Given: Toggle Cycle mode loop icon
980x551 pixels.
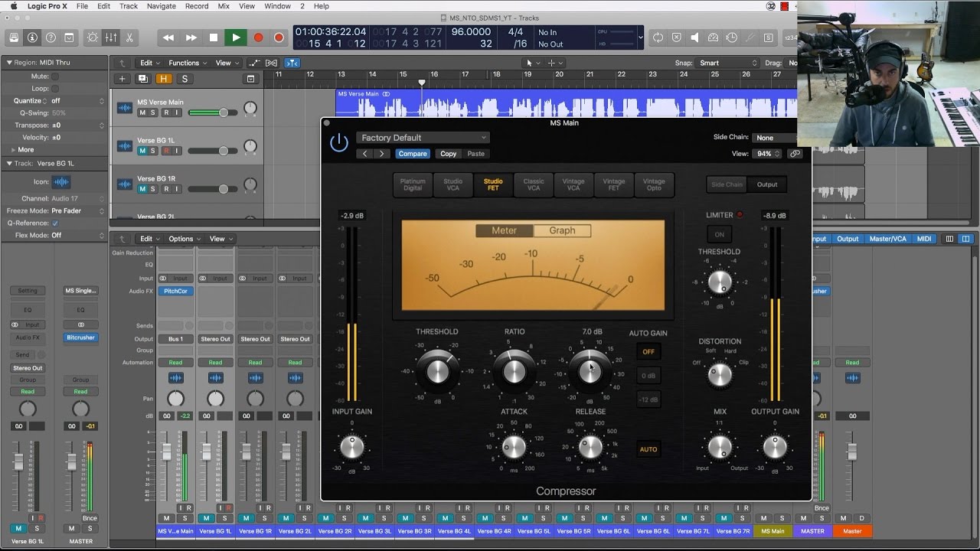Looking at the screenshot, I should pyautogui.click(x=658, y=37).
